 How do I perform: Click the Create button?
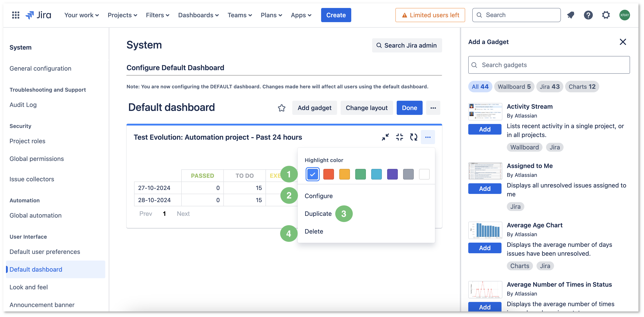point(336,15)
